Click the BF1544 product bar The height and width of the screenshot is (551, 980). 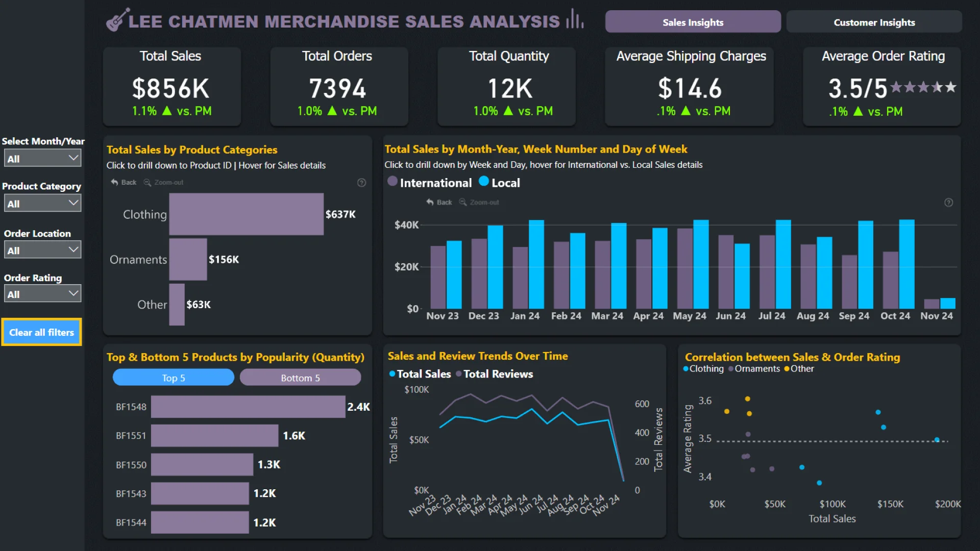[200, 522]
